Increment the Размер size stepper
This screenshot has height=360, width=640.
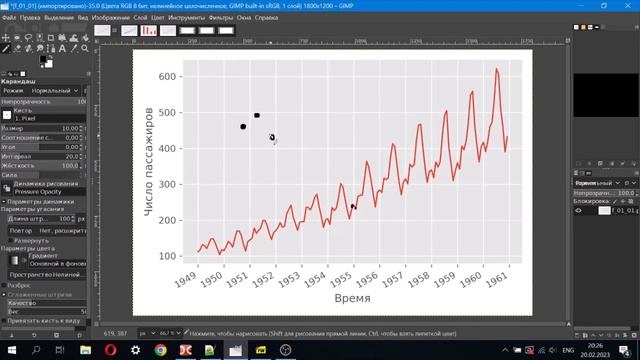[81, 127]
